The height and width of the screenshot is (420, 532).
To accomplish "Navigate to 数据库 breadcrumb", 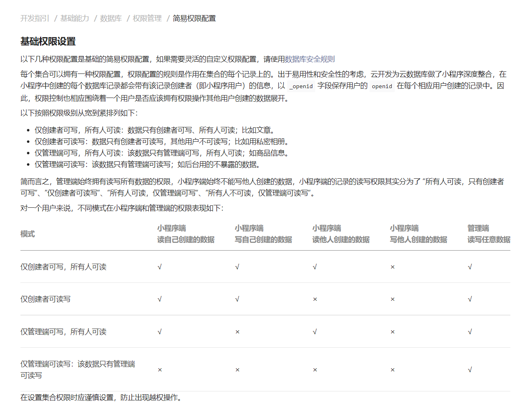I will point(111,18).
